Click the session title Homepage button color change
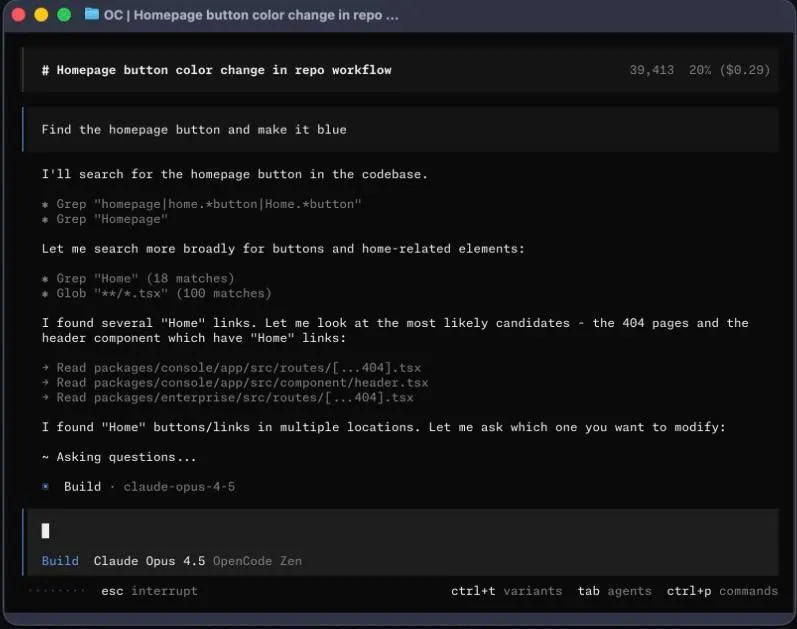Viewport: 797px width, 629px height. [x=217, y=70]
